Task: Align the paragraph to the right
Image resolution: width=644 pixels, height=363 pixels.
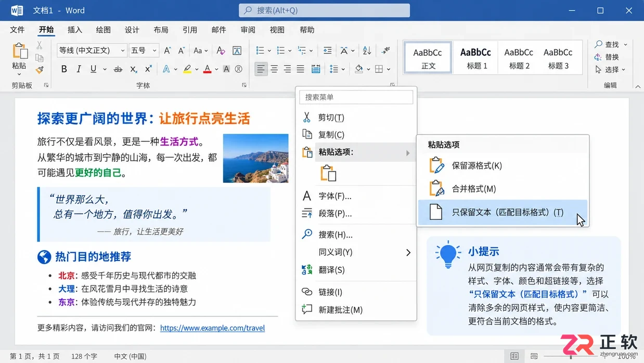Action: (x=287, y=69)
